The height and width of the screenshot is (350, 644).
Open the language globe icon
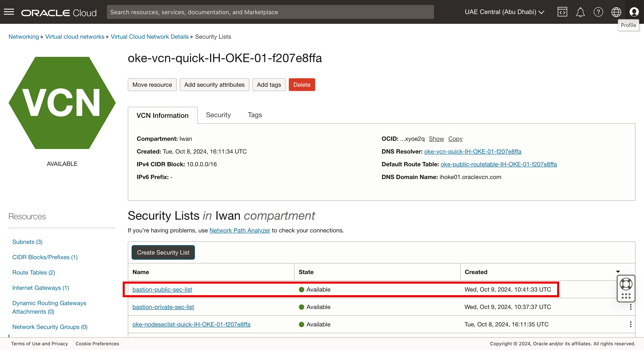(616, 12)
